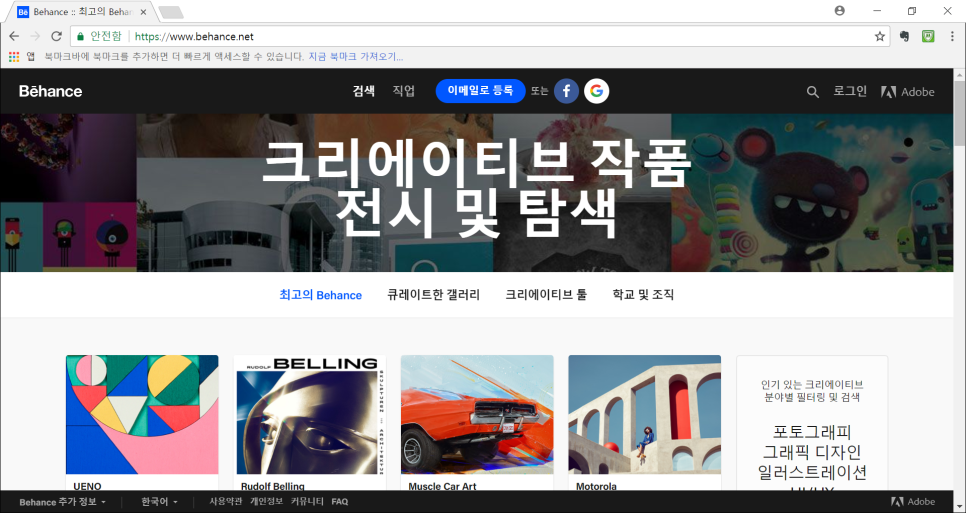Switch to the '크리에이티브 툴' tab
The width and height of the screenshot is (966, 513).
click(x=546, y=295)
